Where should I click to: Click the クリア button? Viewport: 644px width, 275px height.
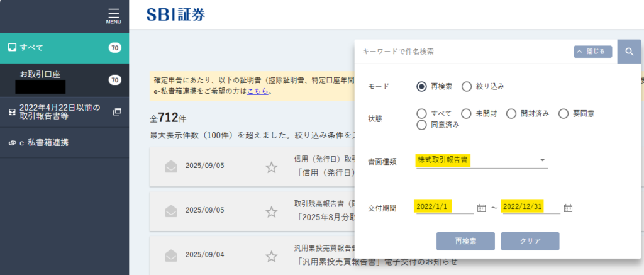click(530, 241)
